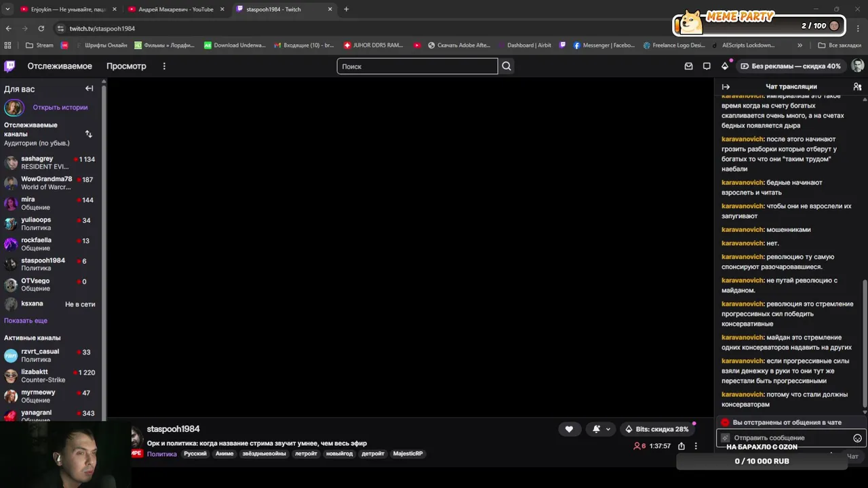Screen dimensions: 868x488
Task: Sort followed channels by audience
Action: tap(88, 134)
